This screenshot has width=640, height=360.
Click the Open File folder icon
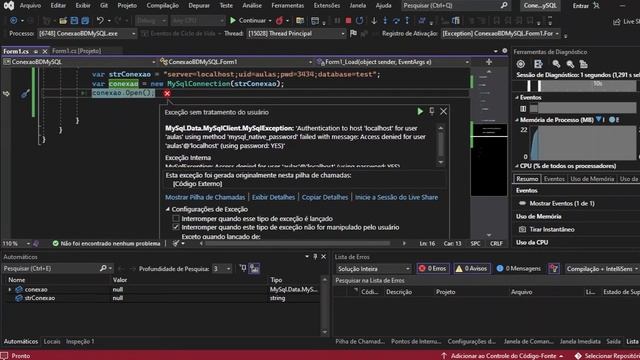click(63, 20)
